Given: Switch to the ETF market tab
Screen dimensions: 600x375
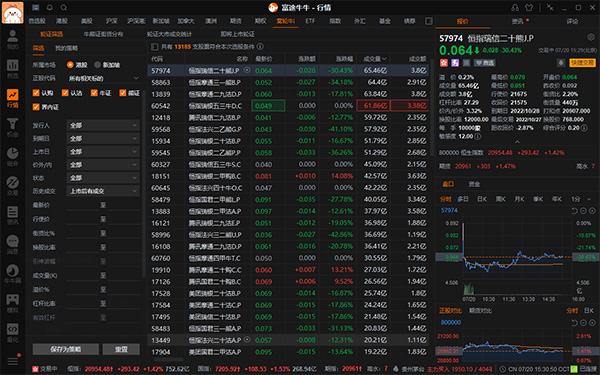Looking at the screenshot, I should [x=310, y=21].
